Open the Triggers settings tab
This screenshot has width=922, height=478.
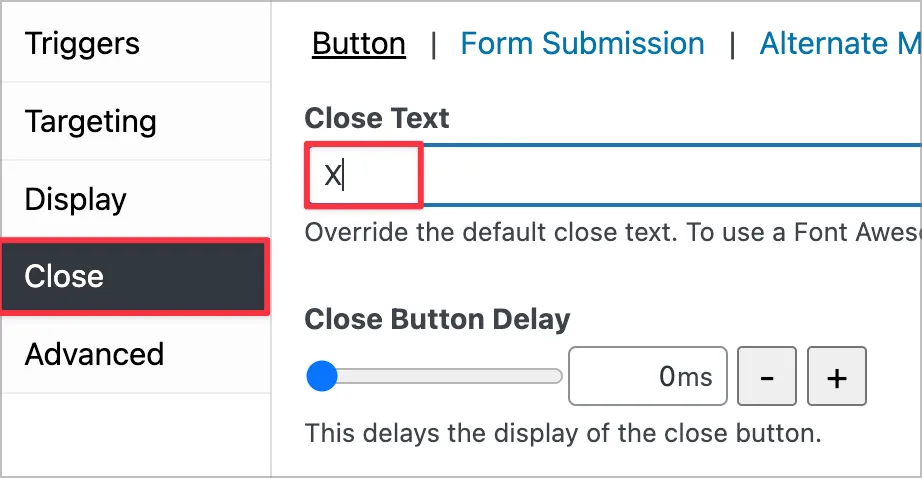point(82,44)
